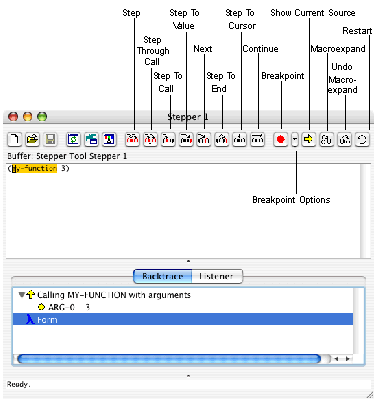Click the Step To Call icon

pos(168,139)
